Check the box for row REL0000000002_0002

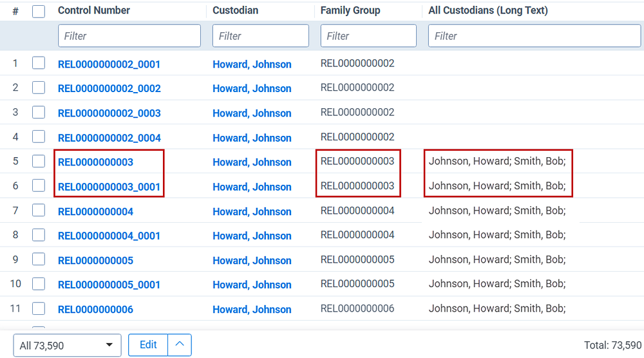[39, 88]
